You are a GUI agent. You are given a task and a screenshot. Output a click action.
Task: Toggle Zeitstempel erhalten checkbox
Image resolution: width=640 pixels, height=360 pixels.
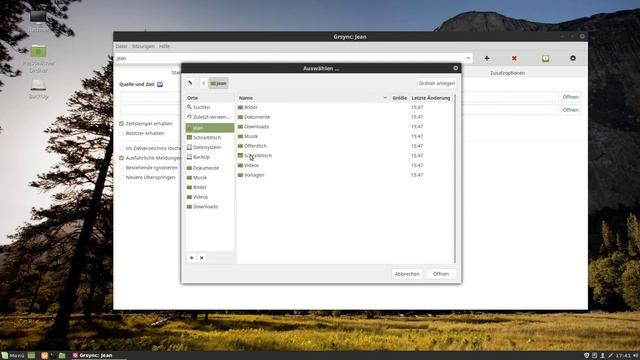point(121,123)
